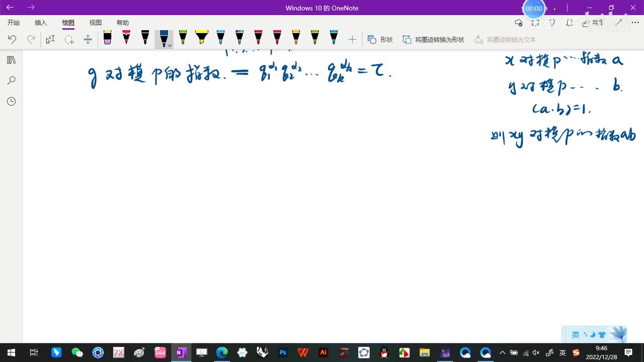Switch to OneNote taskbar icon
The image size is (644, 362).
point(180,352)
